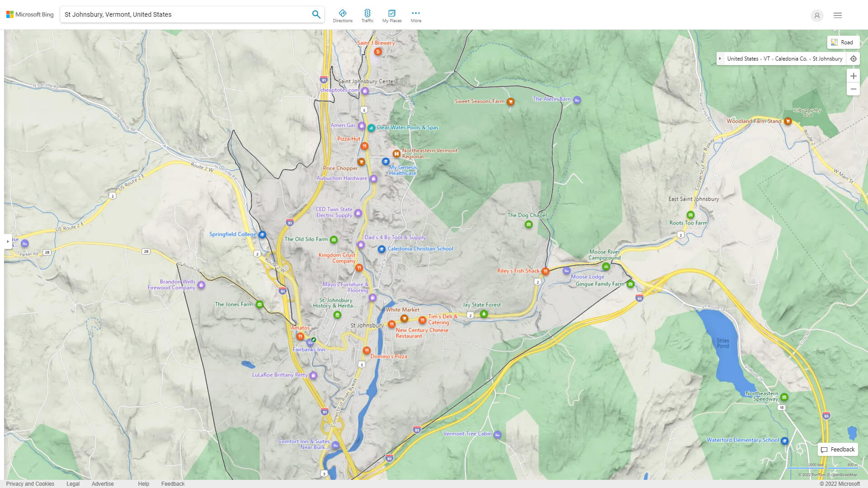Click the Caledonia Co. breadcrumb

pos(791,59)
